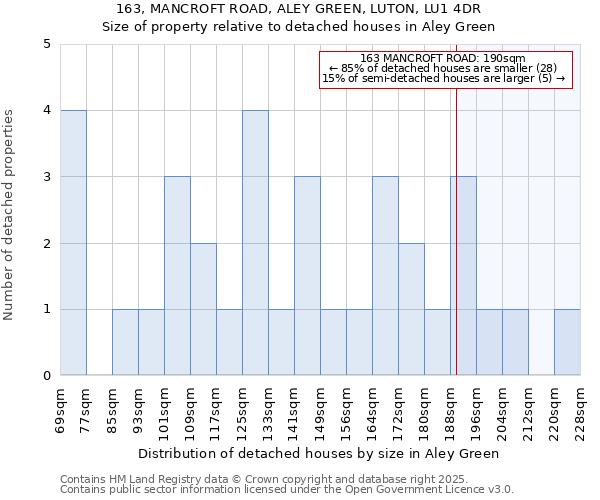This screenshot has height=500, width=600.
Task: Click the '109sqm' x-axis tick label
Action: (x=190, y=415)
